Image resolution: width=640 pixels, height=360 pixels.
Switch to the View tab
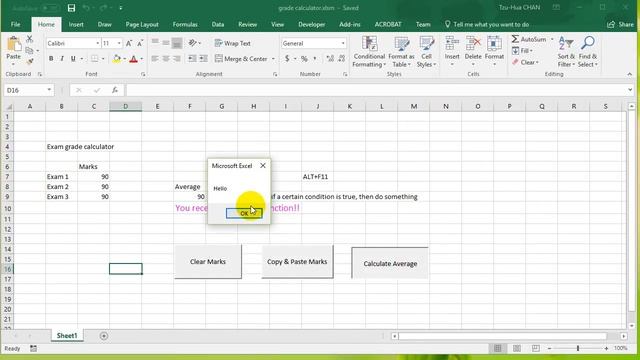pos(278,24)
